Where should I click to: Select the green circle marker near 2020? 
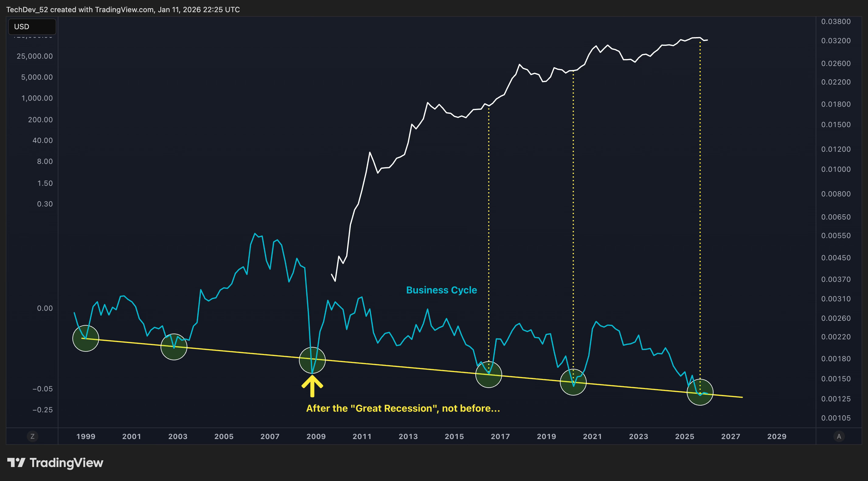coord(573,382)
